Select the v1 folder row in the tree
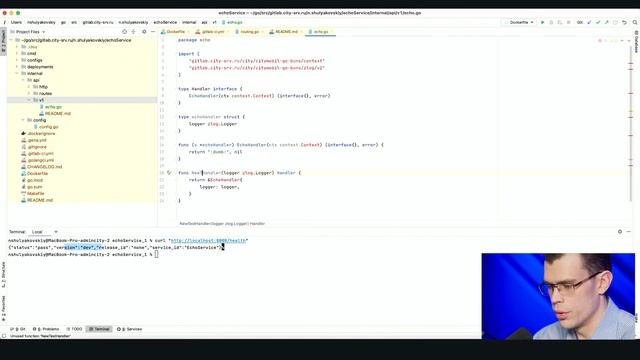The image size is (640, 360). 82,100
